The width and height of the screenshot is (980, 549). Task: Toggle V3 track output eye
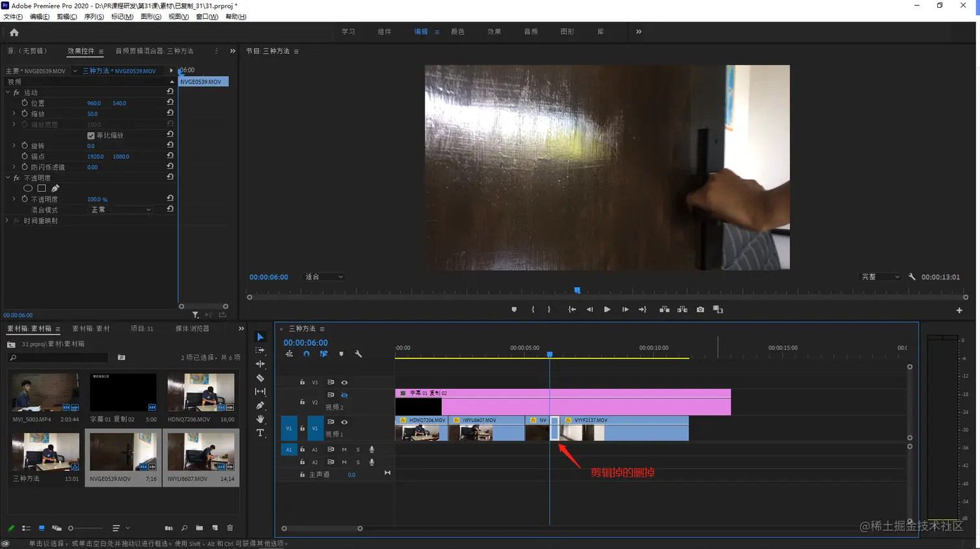click(344, 382)
